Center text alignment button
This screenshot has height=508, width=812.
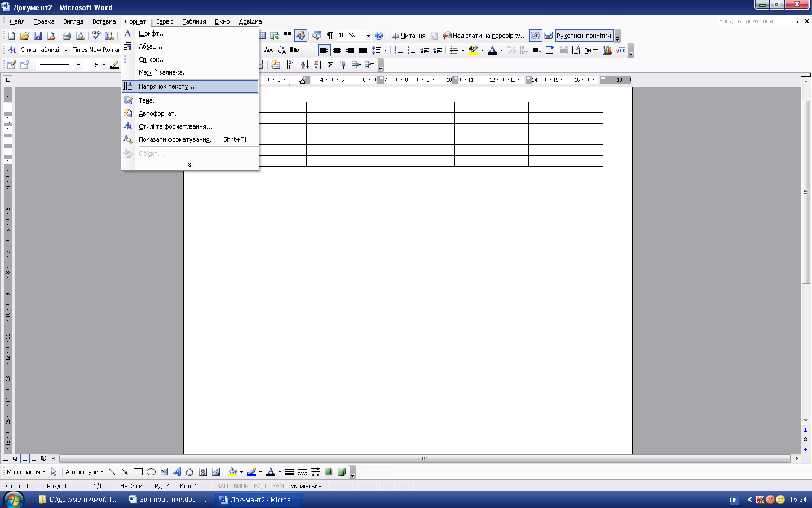coord(337,50)
